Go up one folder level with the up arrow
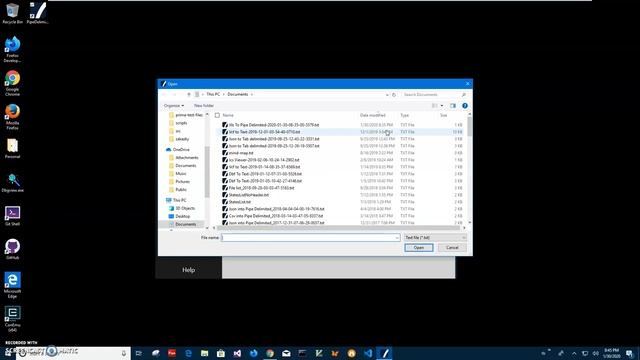Viewport: 640px width, 360px height. point(189,95)
